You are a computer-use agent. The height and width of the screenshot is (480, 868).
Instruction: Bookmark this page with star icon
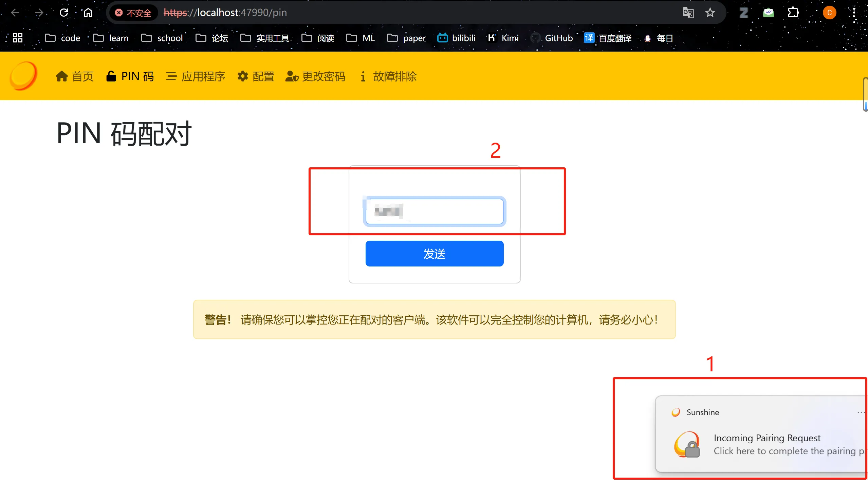pos(710,13)
